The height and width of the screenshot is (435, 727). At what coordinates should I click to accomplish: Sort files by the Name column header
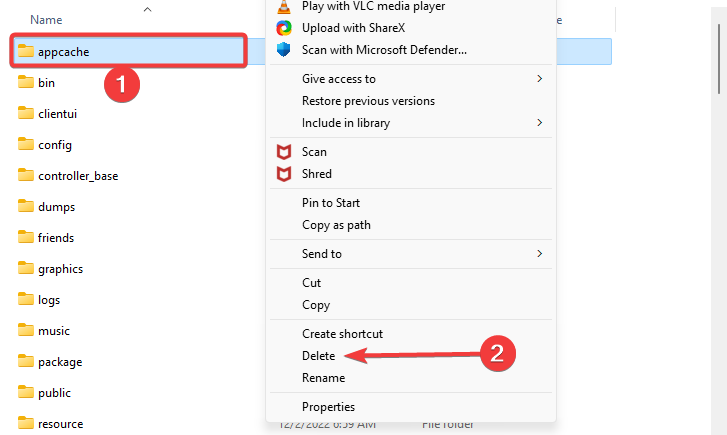click(x=46, y=20)
